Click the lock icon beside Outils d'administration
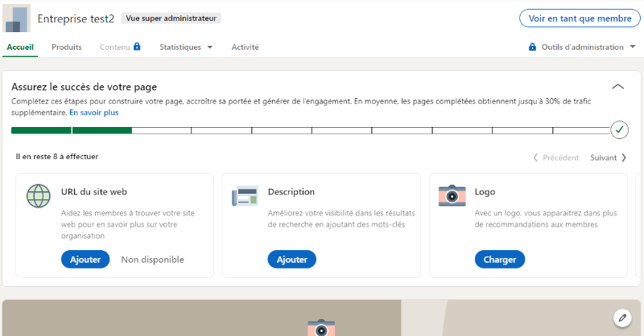 (532, 47)
